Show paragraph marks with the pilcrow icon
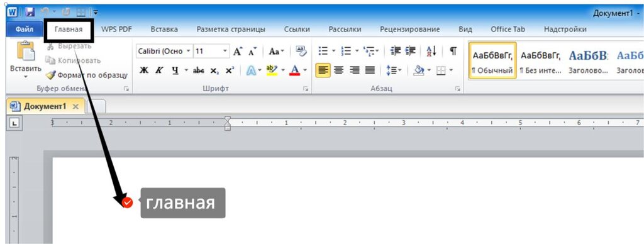The image size is (644, 244). click(x=453, y=51)
